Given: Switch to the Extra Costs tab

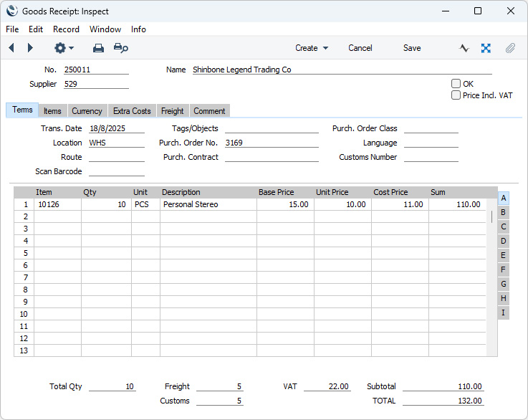Looking at the screenshot, I should coord(132,111).
